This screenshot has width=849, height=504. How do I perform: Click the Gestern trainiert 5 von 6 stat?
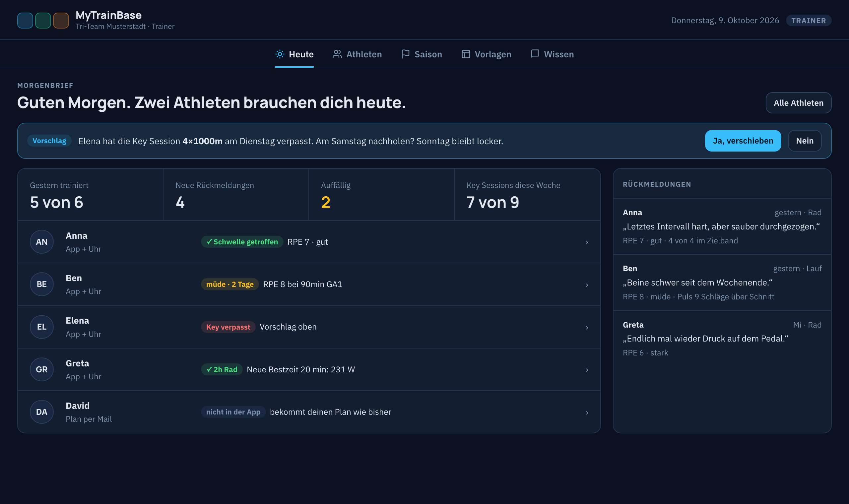click(90, 195)
